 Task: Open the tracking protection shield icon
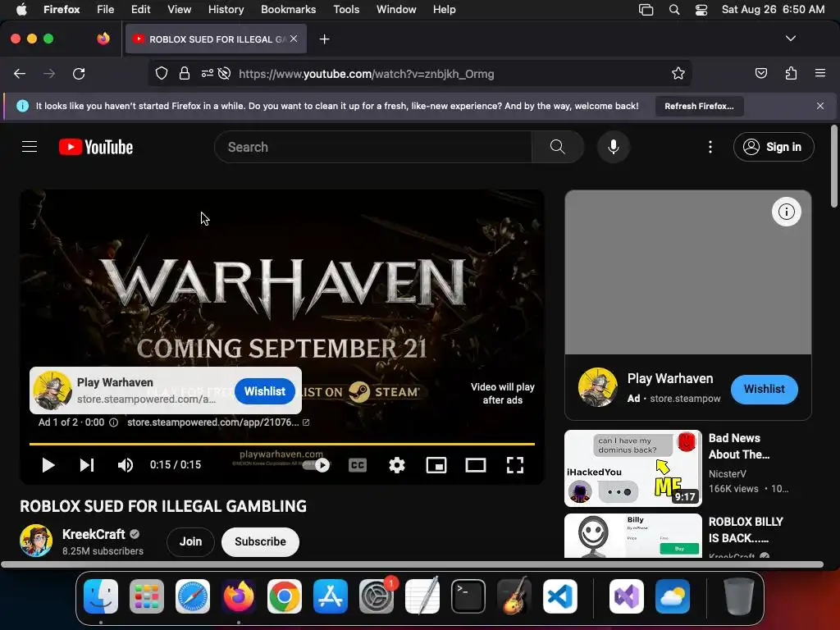(162, 74)
